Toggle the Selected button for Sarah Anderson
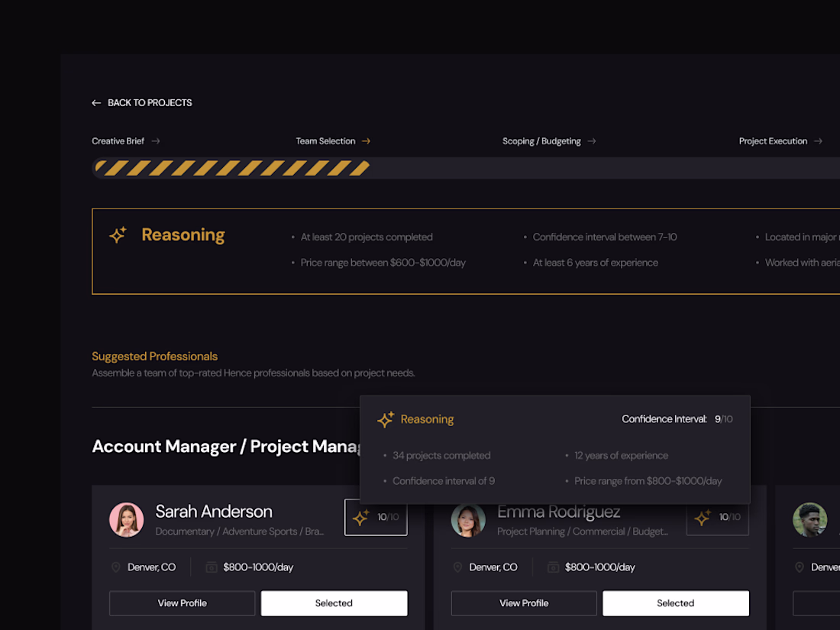This screenshot has height=630, width=840. pos(334,603)
